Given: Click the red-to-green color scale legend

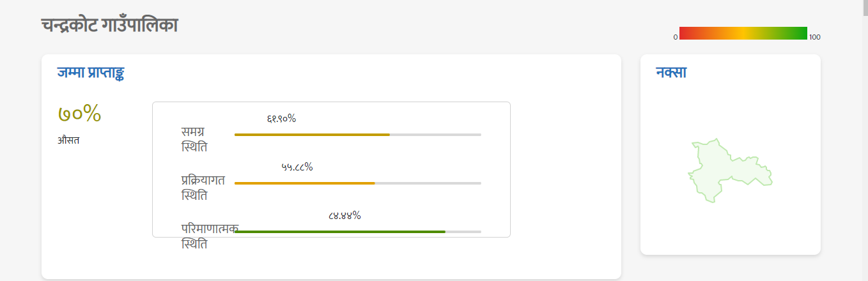Looking at the screenshot, I should click(743, 33).
